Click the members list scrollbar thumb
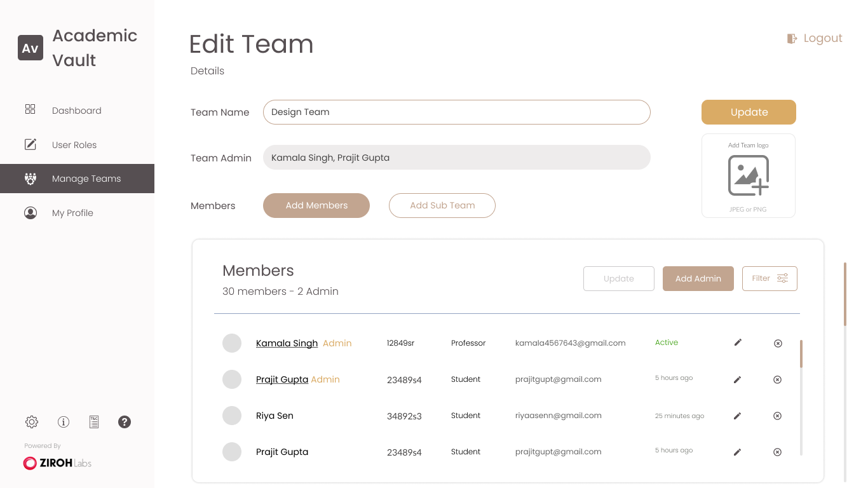 pos(801,354)
